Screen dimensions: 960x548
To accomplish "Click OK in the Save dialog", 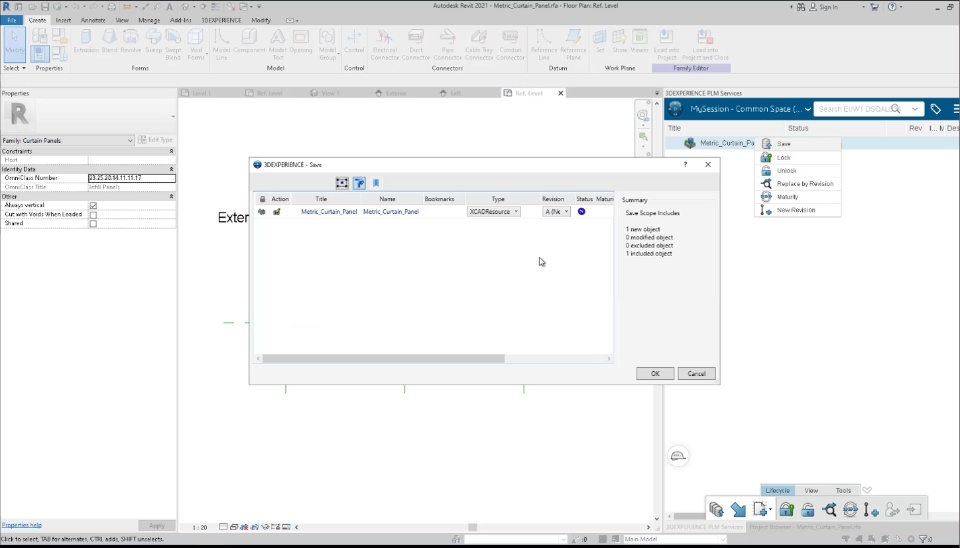I will point(655,373).
